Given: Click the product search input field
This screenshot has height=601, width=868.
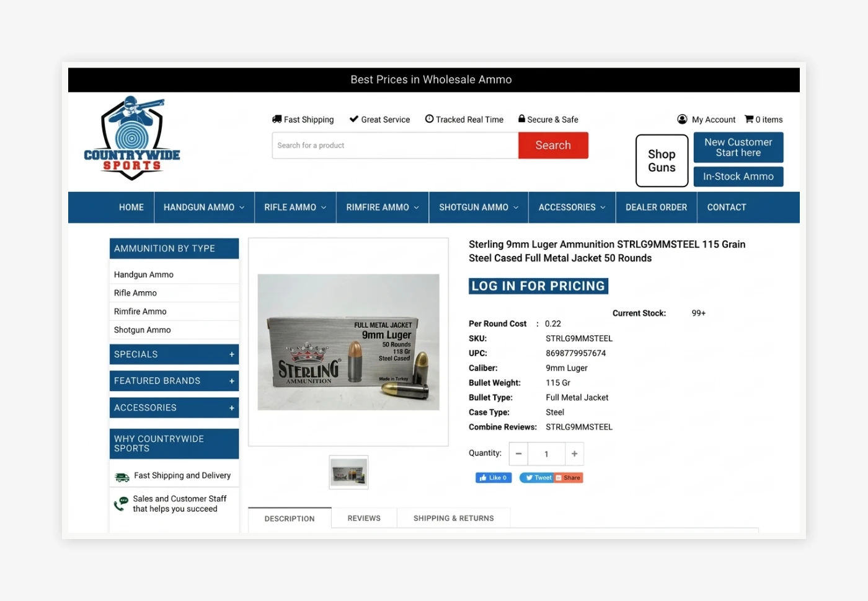Looking at the screenshot, I should [396, 146].
